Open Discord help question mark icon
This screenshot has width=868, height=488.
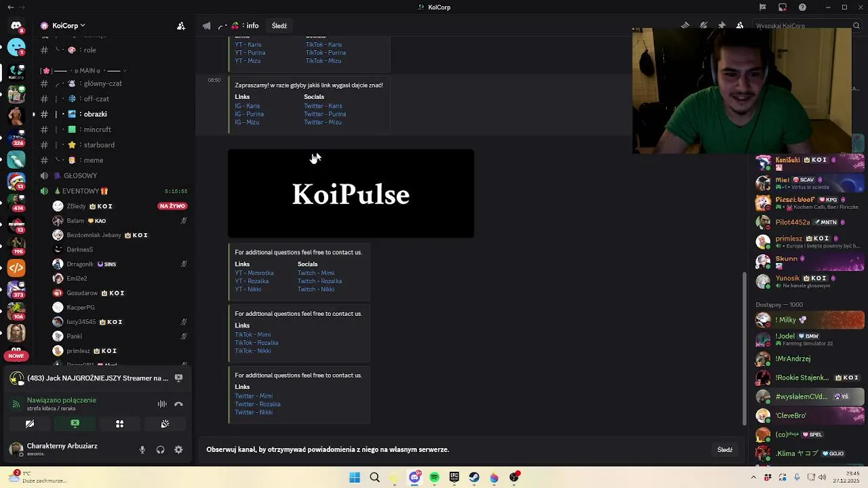click(802, 7)
